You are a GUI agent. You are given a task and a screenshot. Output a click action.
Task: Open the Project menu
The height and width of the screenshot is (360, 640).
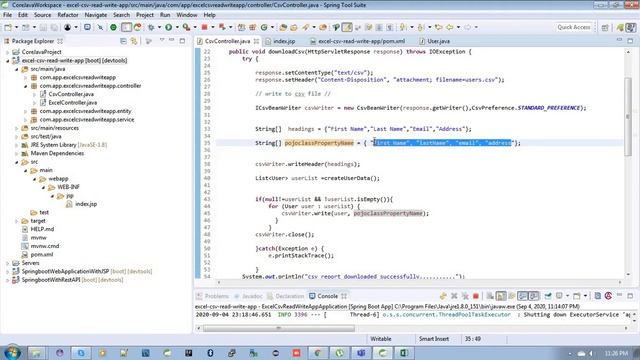[x=145, y=15]
